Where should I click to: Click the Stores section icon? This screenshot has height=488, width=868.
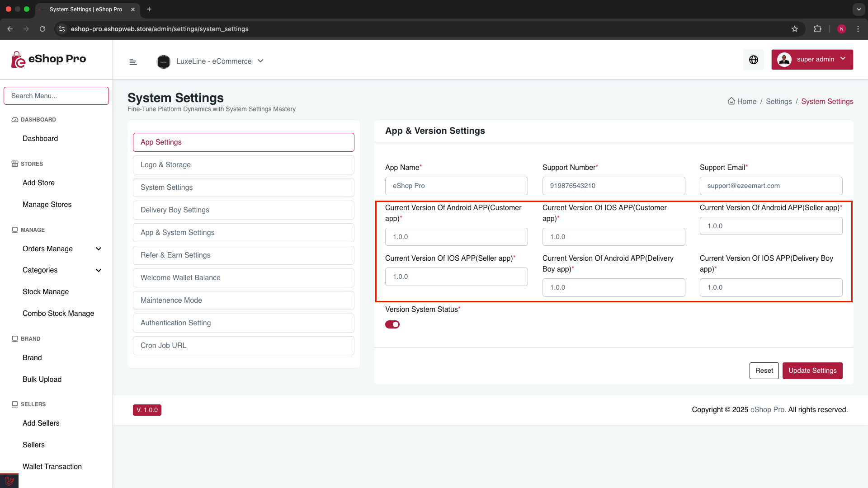[14, 163]
